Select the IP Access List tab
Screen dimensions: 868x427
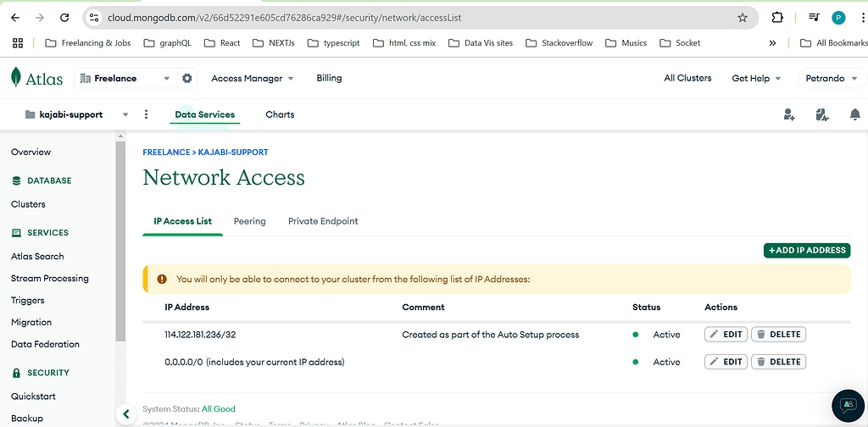point(183,221)
